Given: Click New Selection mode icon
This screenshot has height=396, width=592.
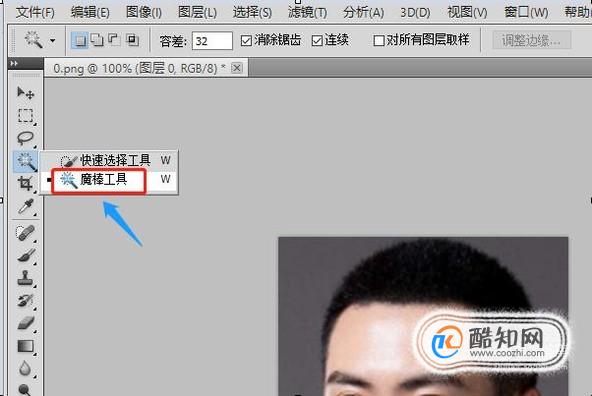Looking at the screenshot, I should point(80,40).
